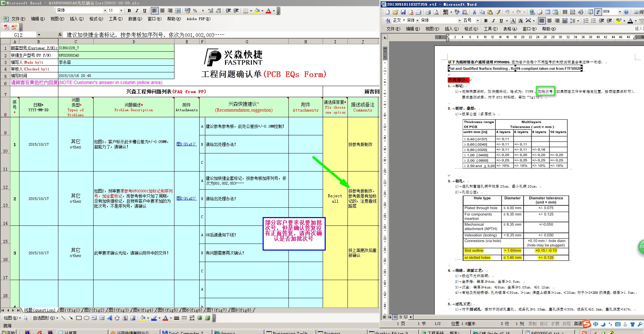This screenshot has width=644, height=334.
Task: Switch to sheet tab 图8(fig8)
Action: [241, 310]
